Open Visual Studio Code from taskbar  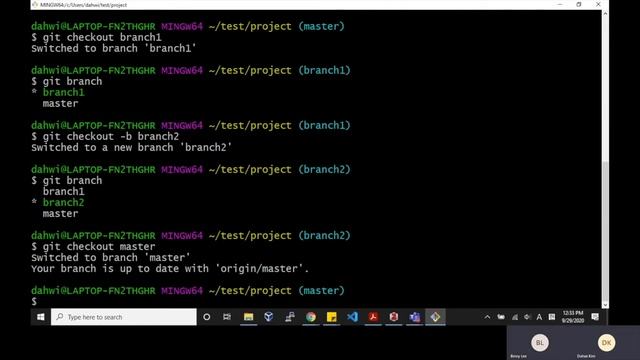coord(352,317)
